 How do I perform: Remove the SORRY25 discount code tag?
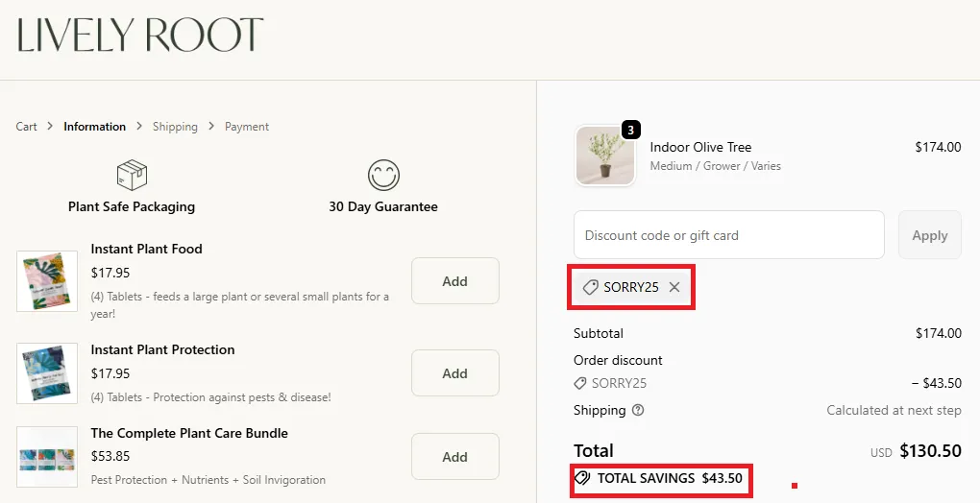(x=674, y=287)
